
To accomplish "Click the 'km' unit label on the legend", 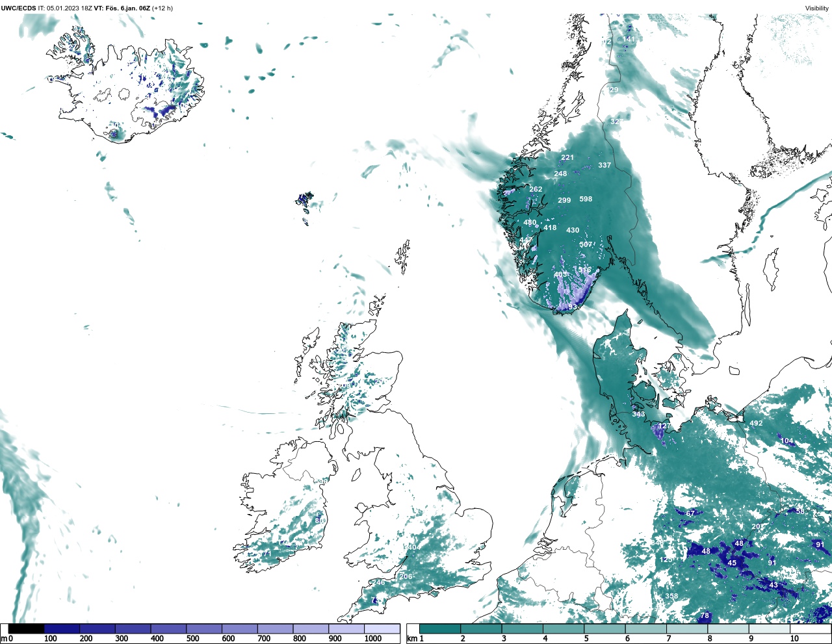I will [411, 639].
